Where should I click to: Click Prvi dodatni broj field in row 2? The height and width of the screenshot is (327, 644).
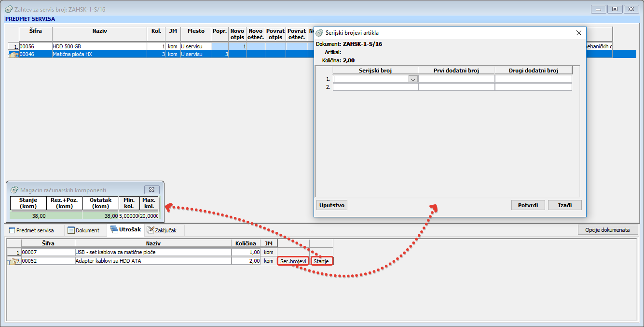[456, 87]
